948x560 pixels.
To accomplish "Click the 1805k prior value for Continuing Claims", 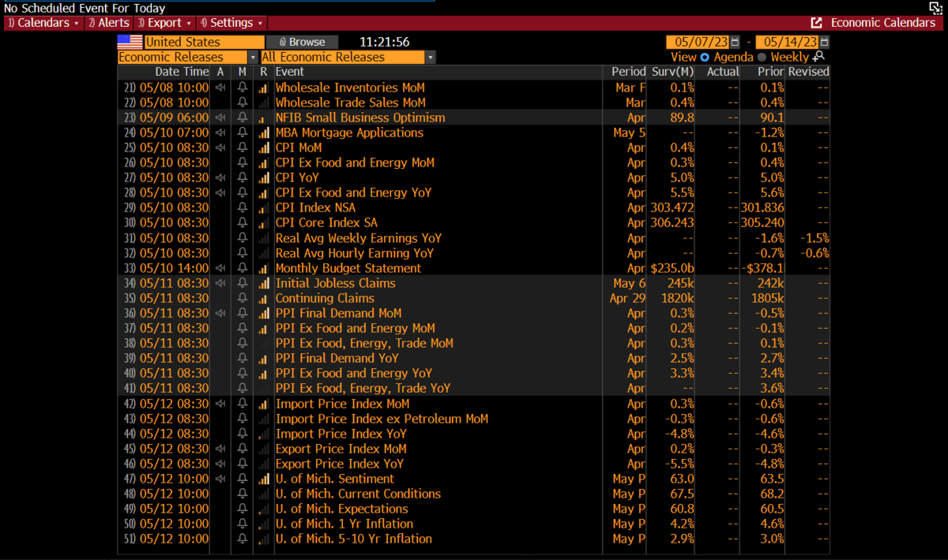I will [766, 298].
